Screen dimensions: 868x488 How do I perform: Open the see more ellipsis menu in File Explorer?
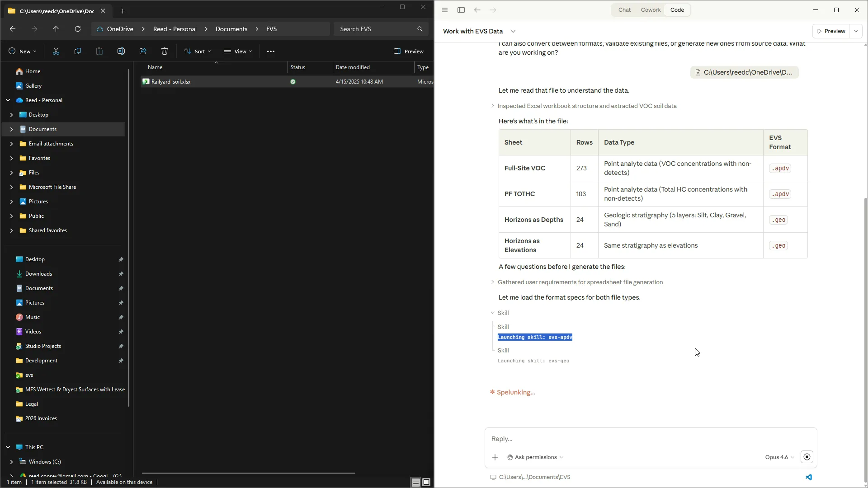point(271,52)
